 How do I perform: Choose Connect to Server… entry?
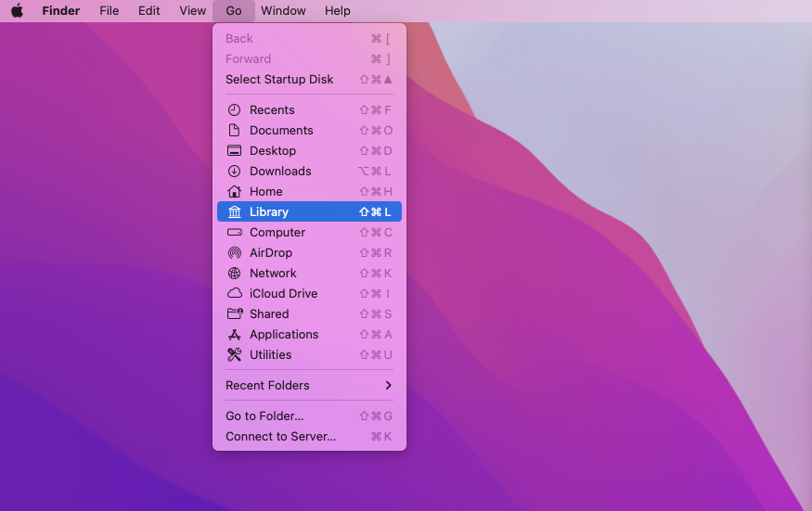309,437
